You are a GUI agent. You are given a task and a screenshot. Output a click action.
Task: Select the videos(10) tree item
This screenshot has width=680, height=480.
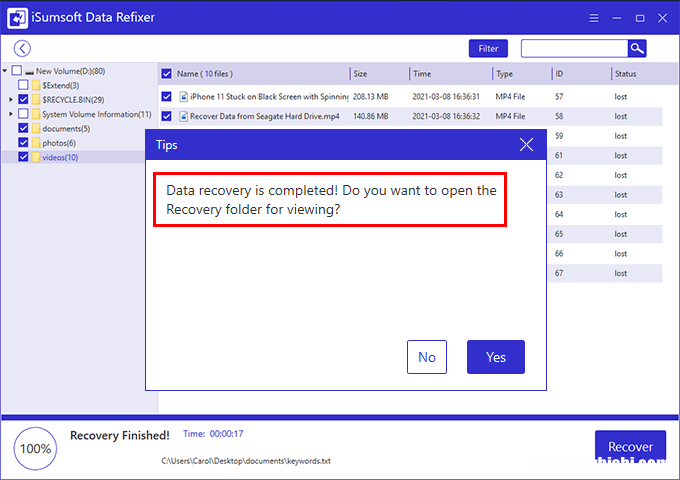click(60, 157)
